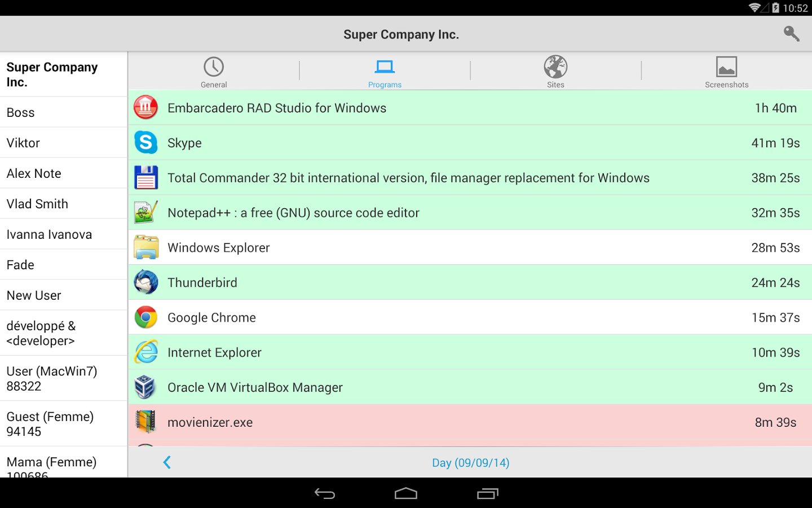Open the movienizer.exe row
The image size is (812, 508).
click(470, 423)
